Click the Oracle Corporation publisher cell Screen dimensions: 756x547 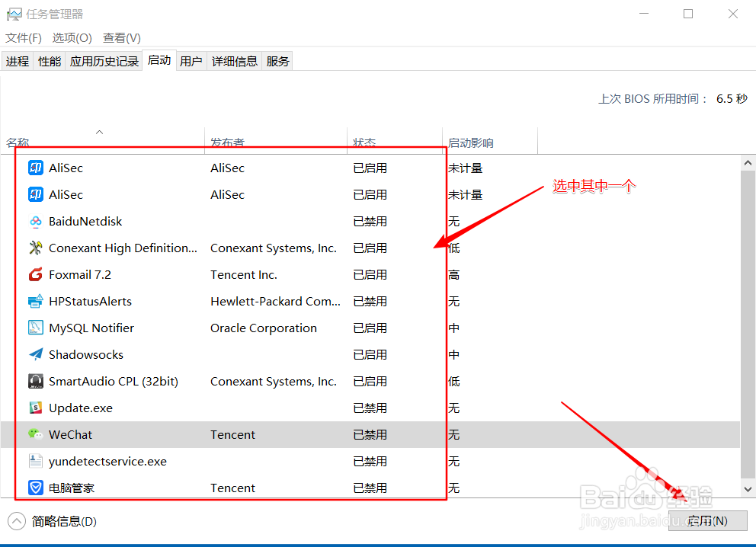pos(264,328)
